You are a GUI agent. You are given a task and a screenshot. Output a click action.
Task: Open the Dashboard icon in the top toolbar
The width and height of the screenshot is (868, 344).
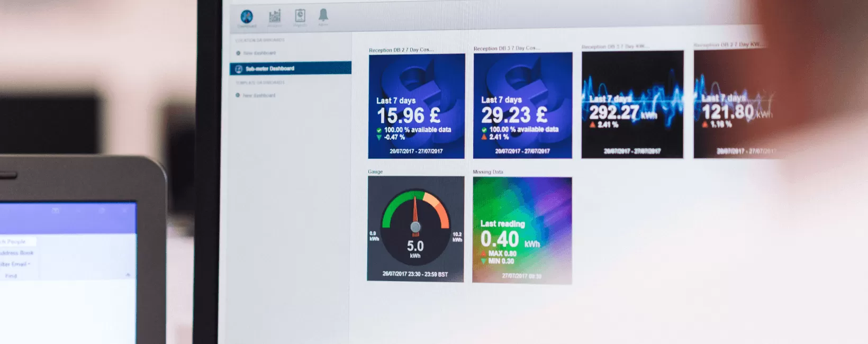tap(247, 18)
